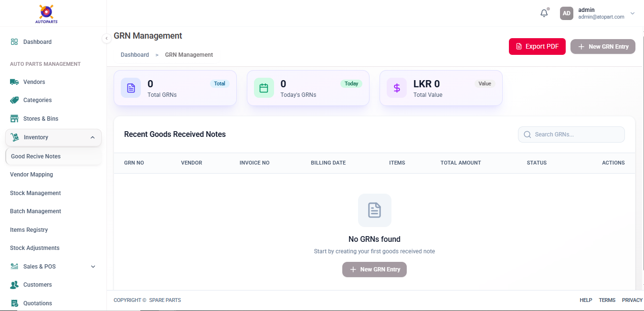The image size is (644, 311).
Task: Open the admin account dropdown
Action: tap(632, 13)
